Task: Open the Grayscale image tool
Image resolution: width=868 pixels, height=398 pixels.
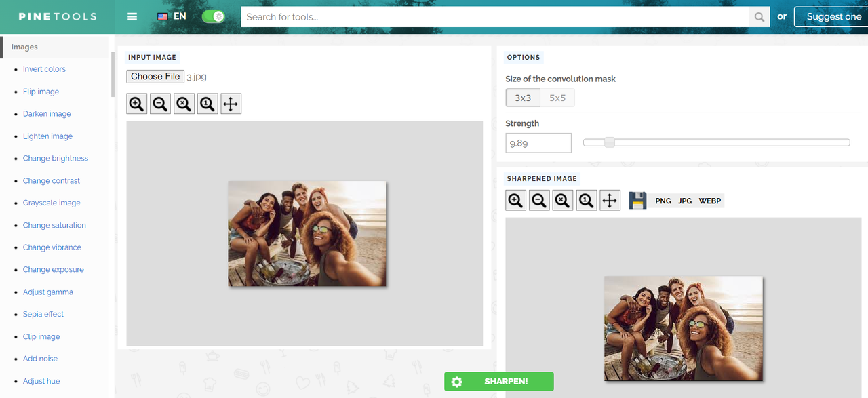Action: 52,203
